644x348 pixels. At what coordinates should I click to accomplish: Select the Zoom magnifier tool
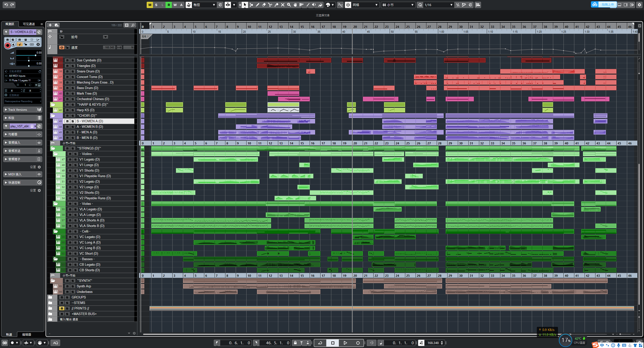click(x=289, y=5)
